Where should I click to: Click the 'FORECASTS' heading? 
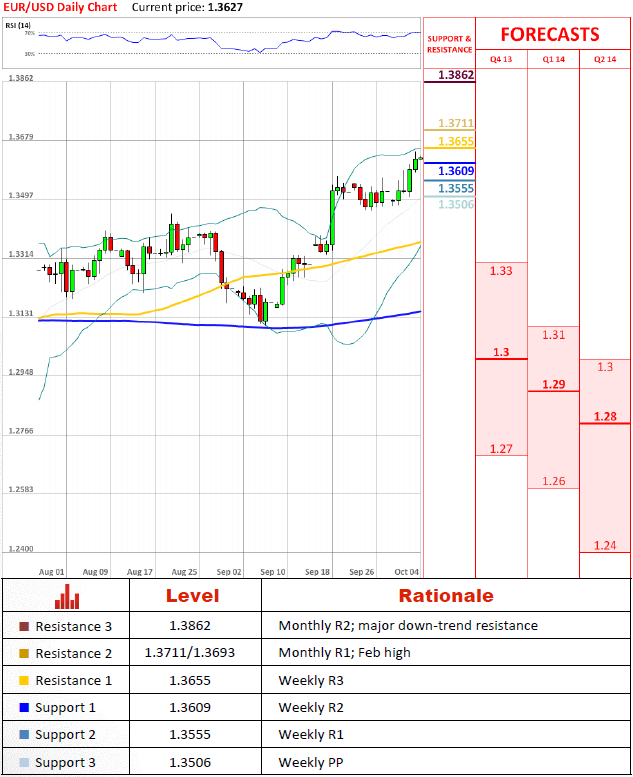(x=550, y=34)
